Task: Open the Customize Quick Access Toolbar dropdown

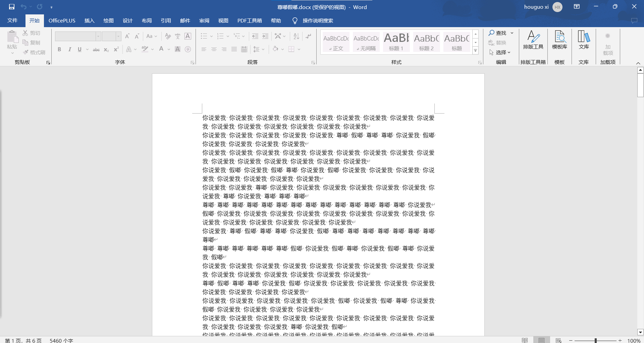Action: pos(51,7)
